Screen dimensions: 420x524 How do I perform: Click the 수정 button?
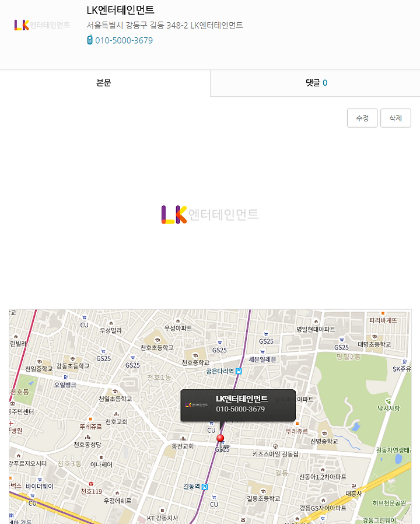coord(362,118)
